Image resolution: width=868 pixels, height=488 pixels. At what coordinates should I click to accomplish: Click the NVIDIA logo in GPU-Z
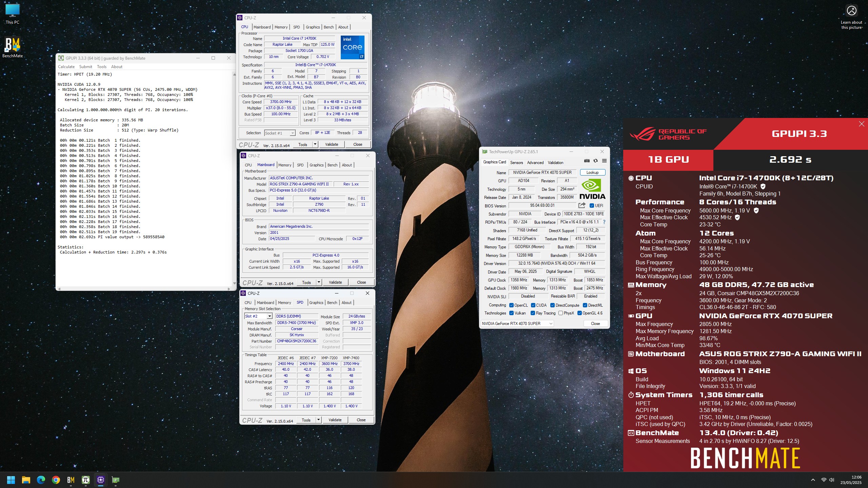(592, 189)
